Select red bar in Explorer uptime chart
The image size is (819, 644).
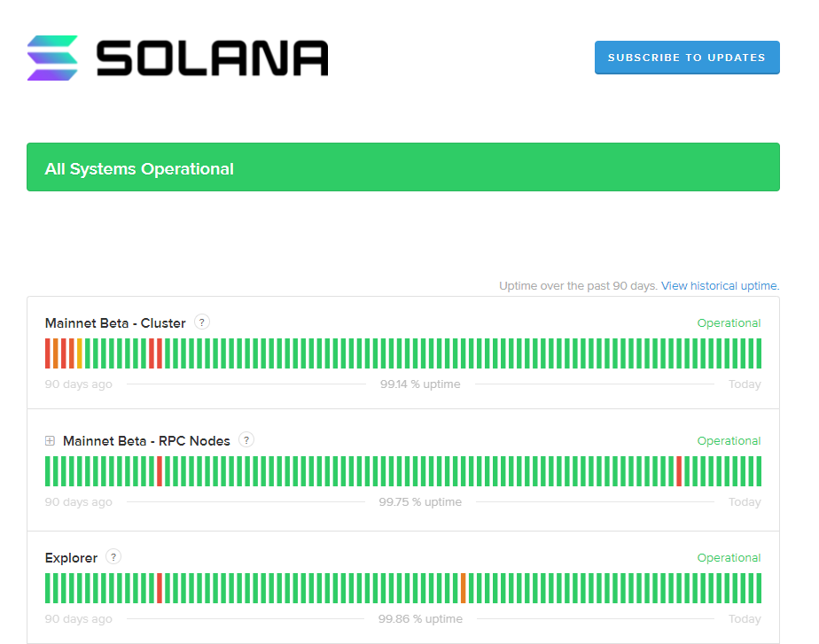(160, 588)
